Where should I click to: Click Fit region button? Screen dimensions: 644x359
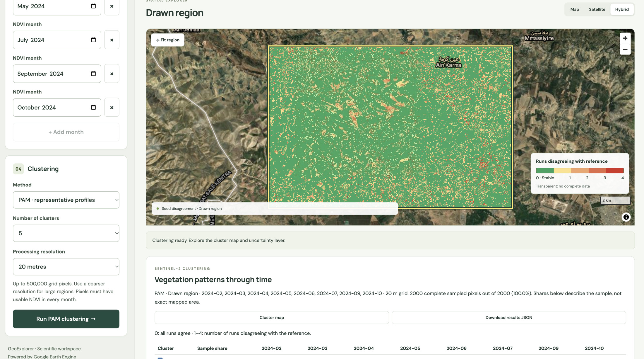[x=167, y=40]
